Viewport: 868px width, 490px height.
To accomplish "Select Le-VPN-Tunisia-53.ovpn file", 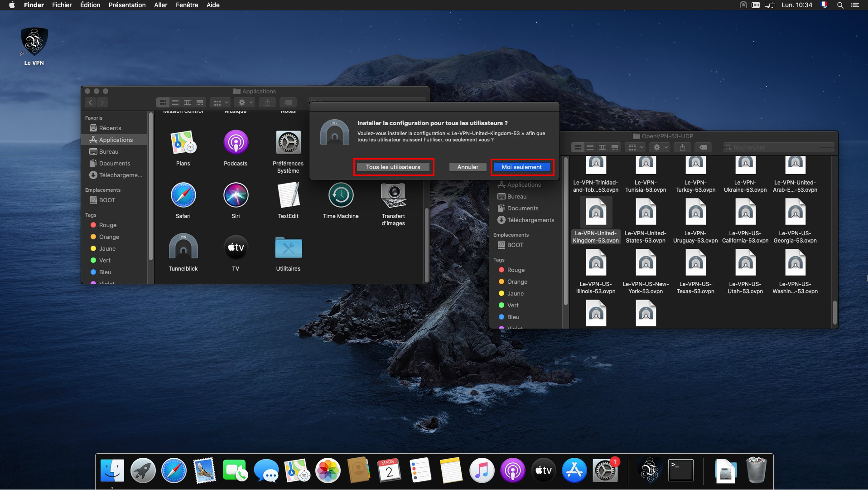I will coord(646,174).
